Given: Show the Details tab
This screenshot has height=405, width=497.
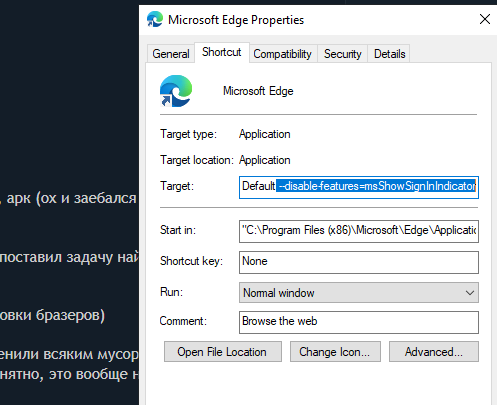Looking at the screenshot, I should click(x=389, y=54).
